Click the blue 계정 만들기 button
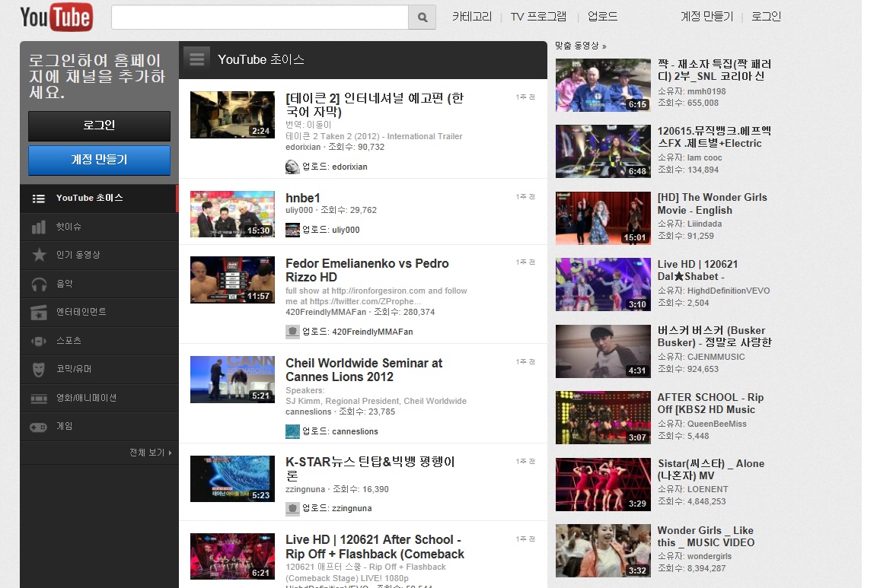877x588 pixels. (x=99, y=160)
